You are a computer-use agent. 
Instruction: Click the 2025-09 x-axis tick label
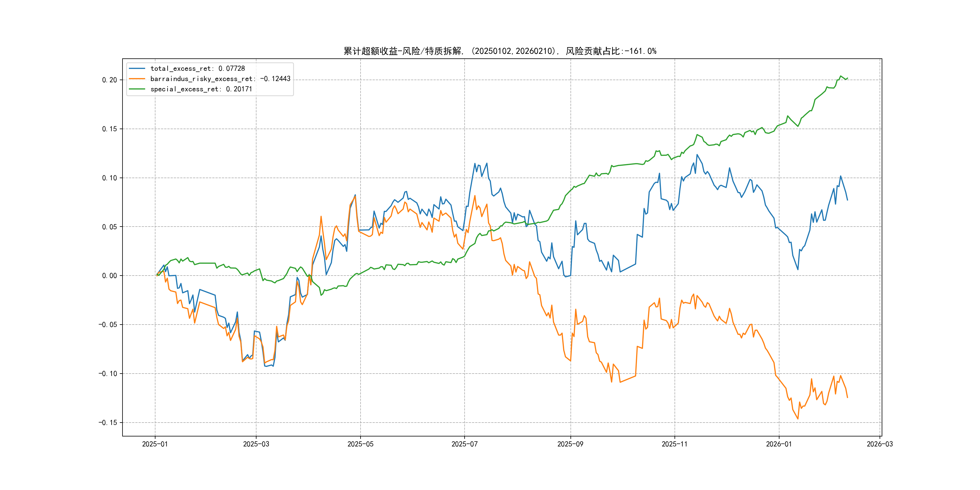click(x=570, y=444)
